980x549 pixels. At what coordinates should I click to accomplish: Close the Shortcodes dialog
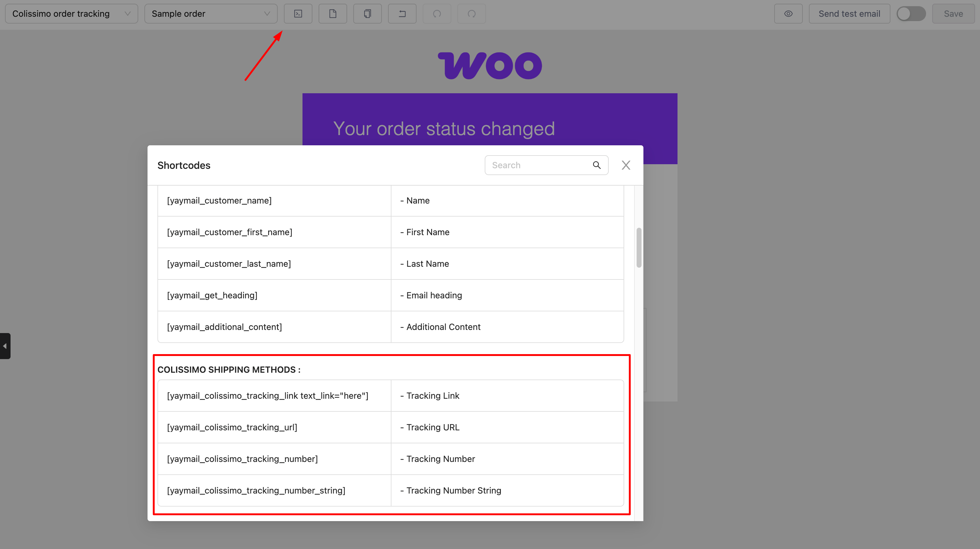pos(626,165)
